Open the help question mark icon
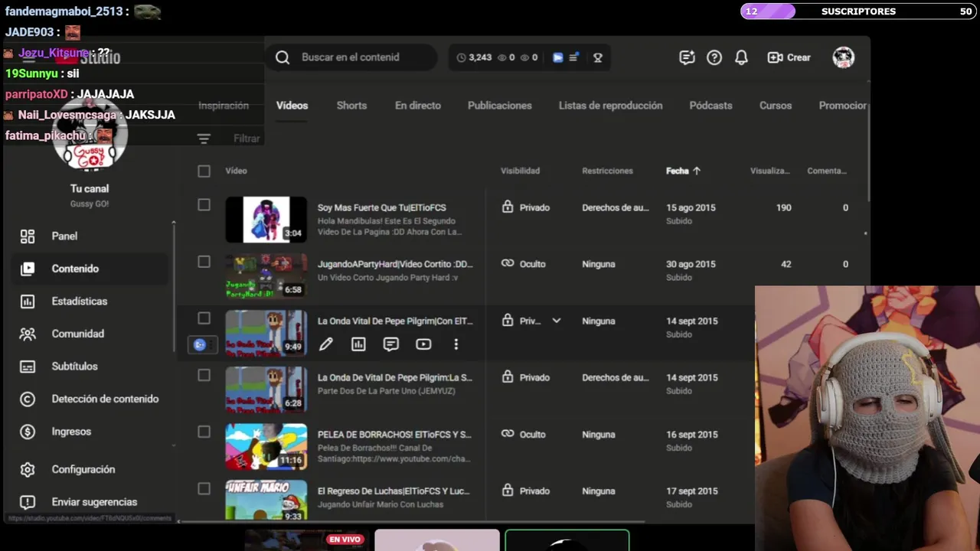 point(714,57)
